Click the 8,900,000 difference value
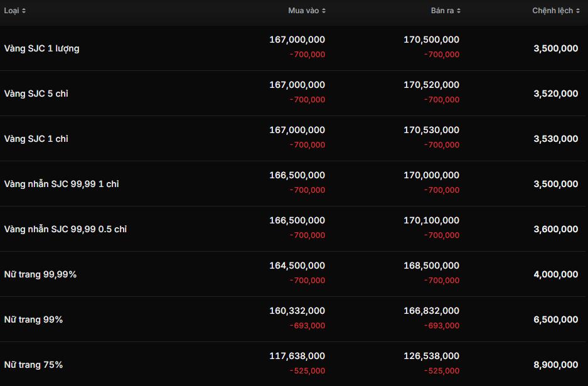 (x=555, y=365)
